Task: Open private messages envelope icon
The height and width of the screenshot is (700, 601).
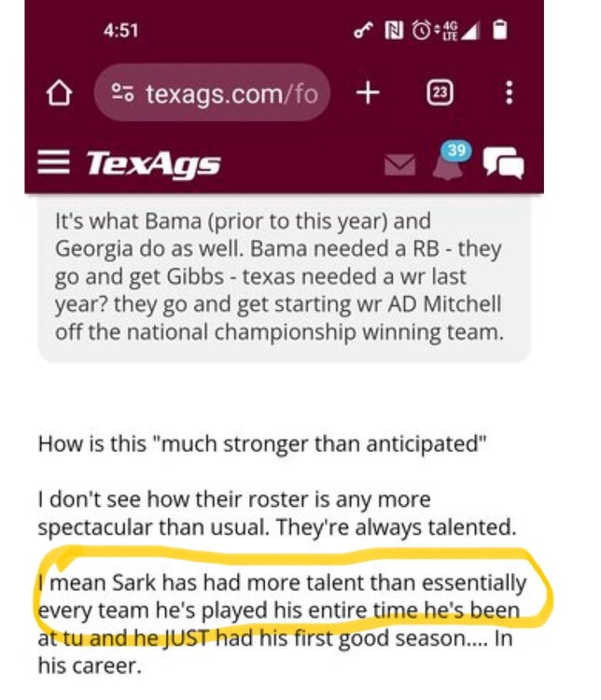Action: pyautogui.click(x=399, y=165)
